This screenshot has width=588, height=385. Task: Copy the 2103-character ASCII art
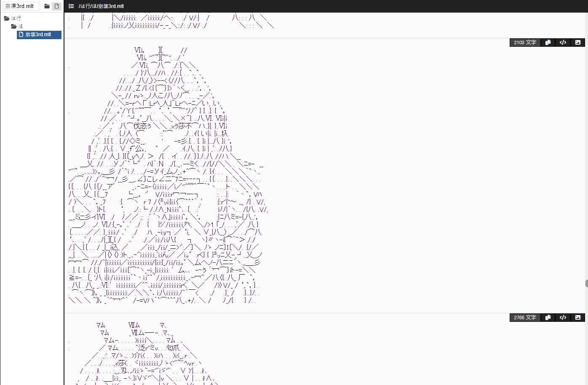(548, 43)
